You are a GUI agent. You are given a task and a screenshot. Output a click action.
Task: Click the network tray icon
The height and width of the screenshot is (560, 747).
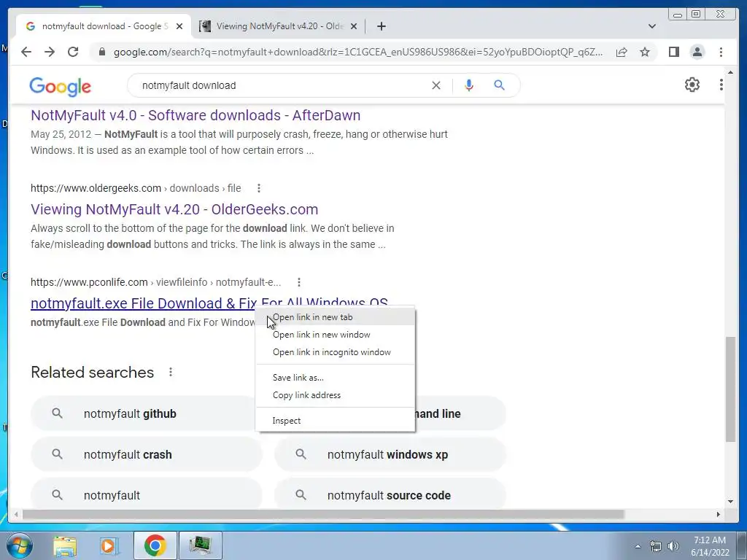coord(656,546)
